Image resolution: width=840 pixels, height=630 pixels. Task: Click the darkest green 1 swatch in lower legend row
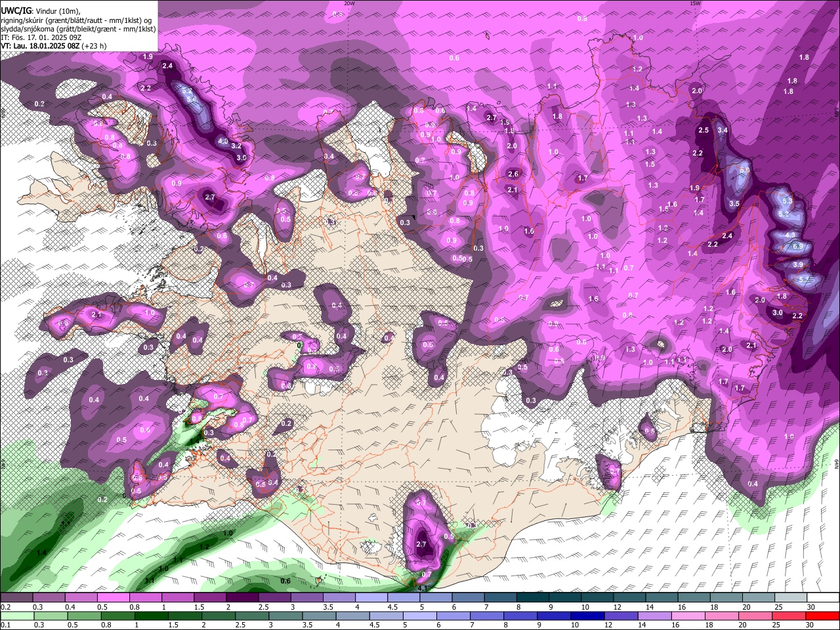(151, 616)
